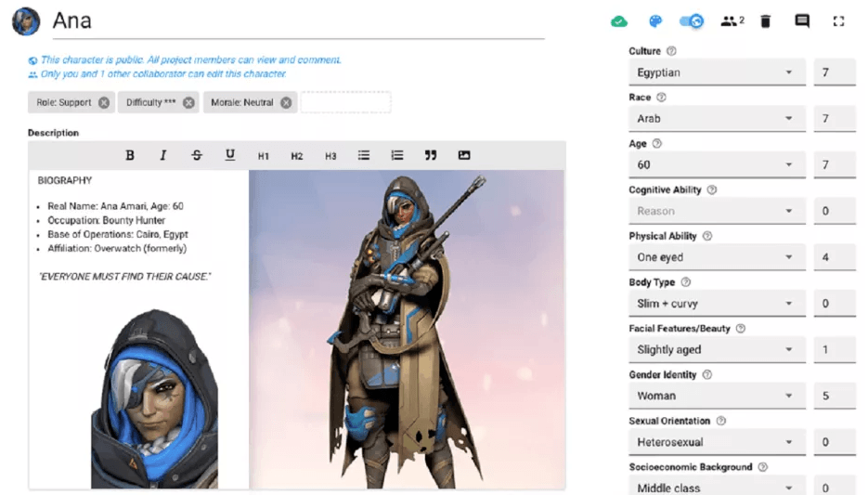Open Facial Features dropdown, Slightly aged
This screenshot has height=495, width=868.
tap(717, 350)
